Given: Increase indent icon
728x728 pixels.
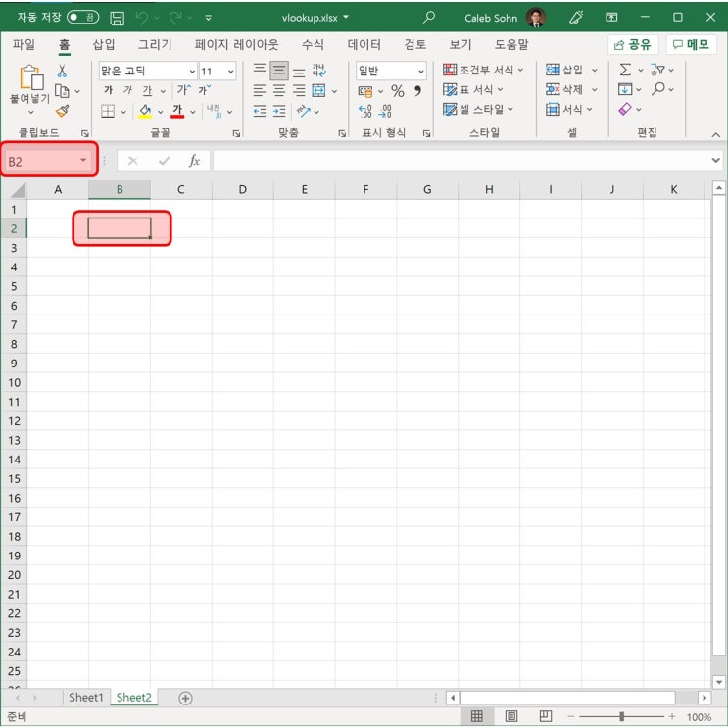Looking at the screenshot, I should click(279, 111).
